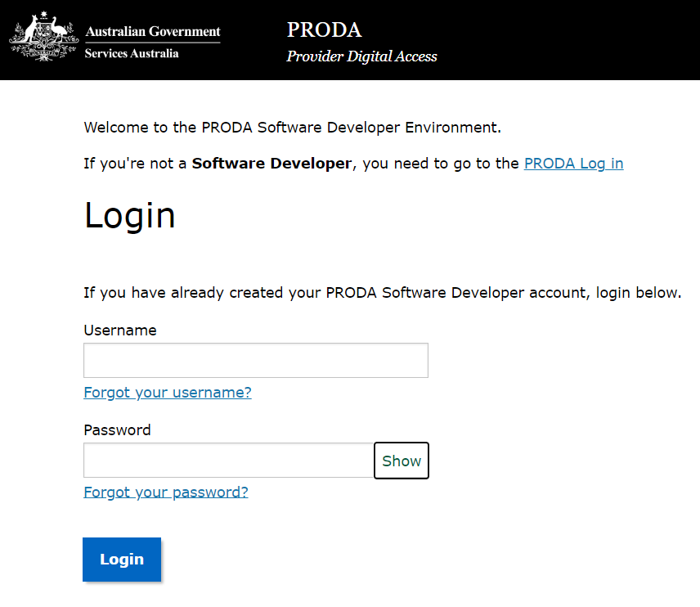This screenshot has width=700, height=607.
Task: Toggle the Show password button
Action: 402,461
